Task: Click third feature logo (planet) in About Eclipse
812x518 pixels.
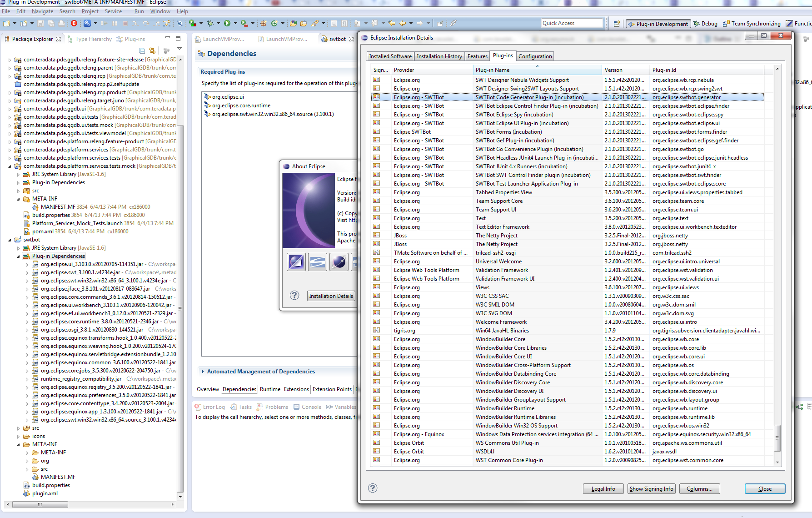Action: coord(339,262)
